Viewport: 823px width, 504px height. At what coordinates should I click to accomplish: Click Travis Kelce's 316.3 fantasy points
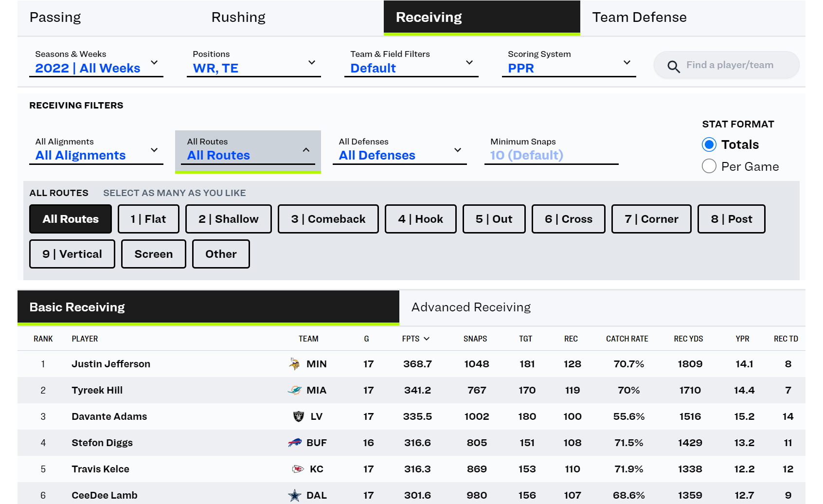coord(417,469)
